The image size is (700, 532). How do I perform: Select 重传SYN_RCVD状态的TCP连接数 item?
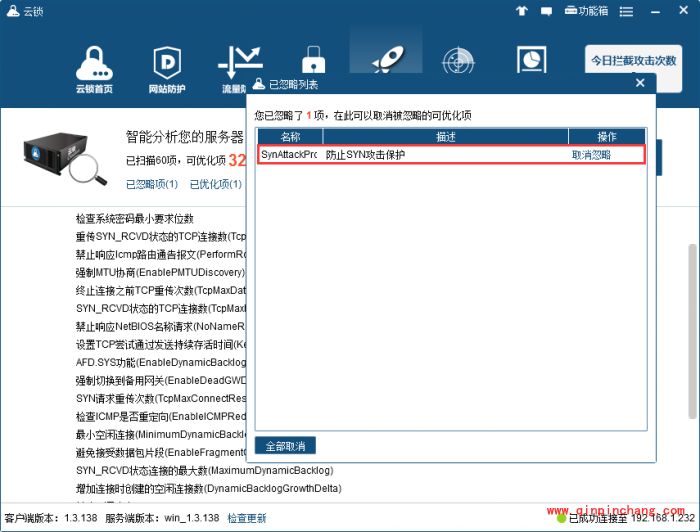[x=161, y=237]
